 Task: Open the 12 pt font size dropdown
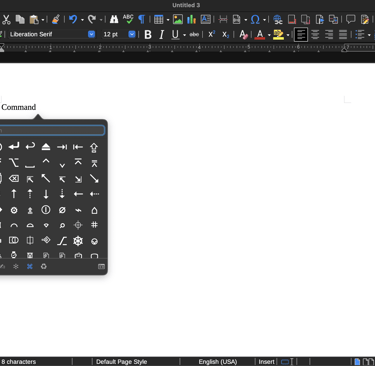tap(132, 34)
